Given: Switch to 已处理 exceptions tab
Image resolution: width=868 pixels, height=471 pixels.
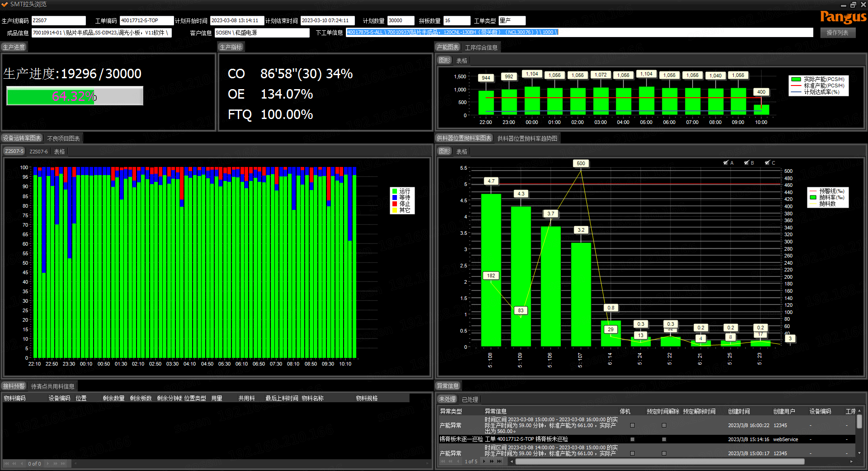Looking at the screenshot, I should [x=470, y=400].
